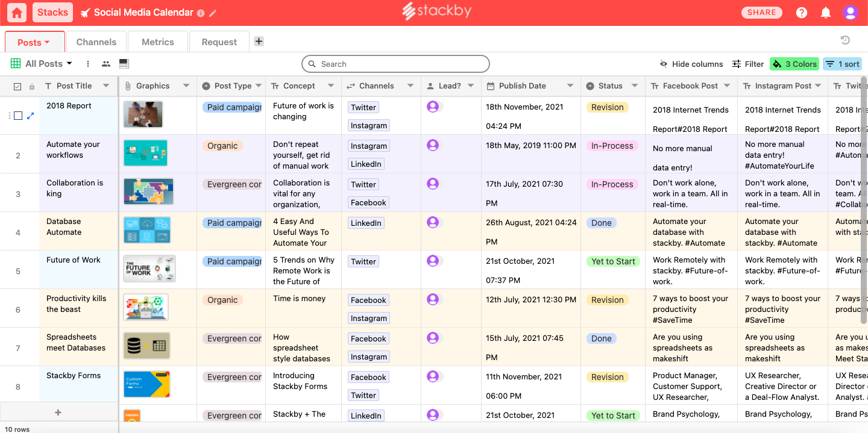Open the Post Title column dropdown arrow

(106, 86)
